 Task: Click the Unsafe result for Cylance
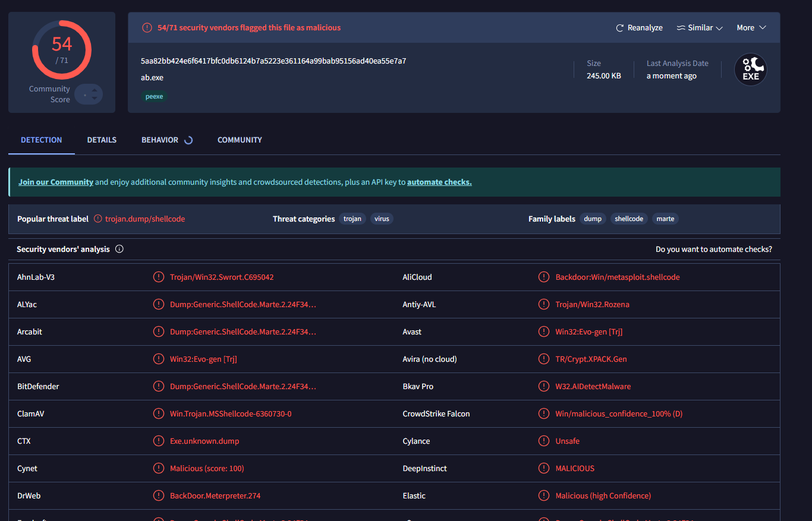tap(568, 441)
